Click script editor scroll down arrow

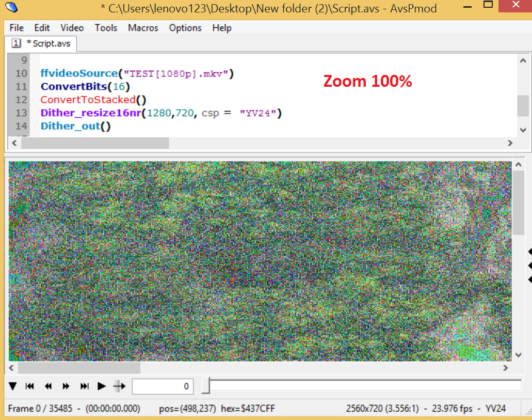coord(523,130)
